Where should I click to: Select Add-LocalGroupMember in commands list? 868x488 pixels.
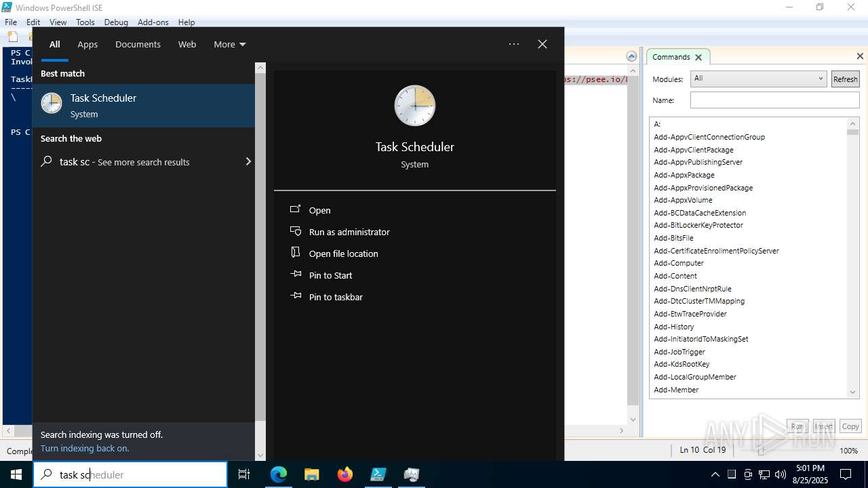695,377
